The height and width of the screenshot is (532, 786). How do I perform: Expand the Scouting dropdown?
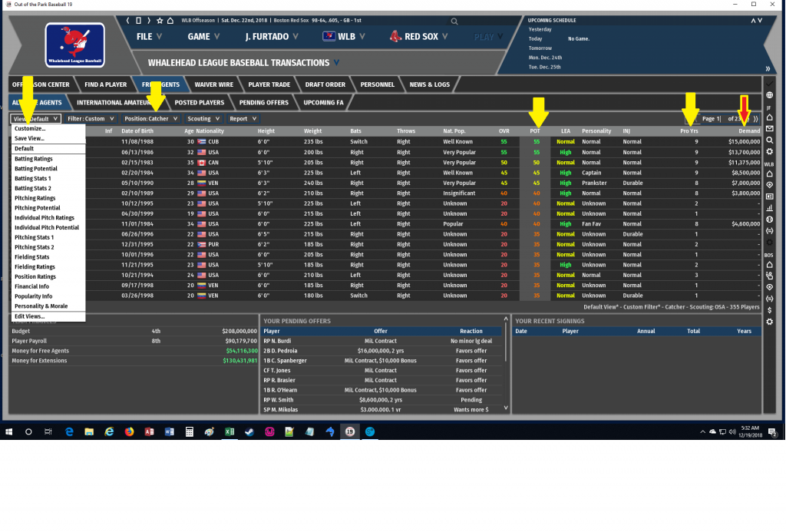(203, 119)
